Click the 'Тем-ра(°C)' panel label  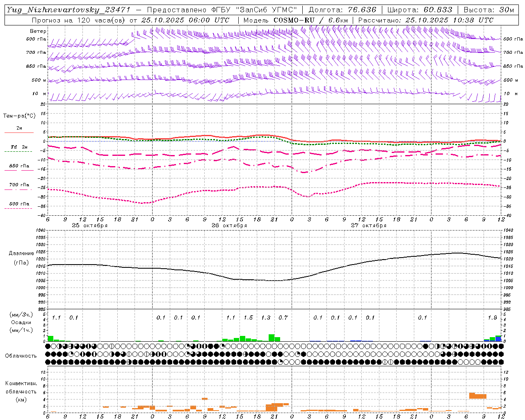pos(19,116)
